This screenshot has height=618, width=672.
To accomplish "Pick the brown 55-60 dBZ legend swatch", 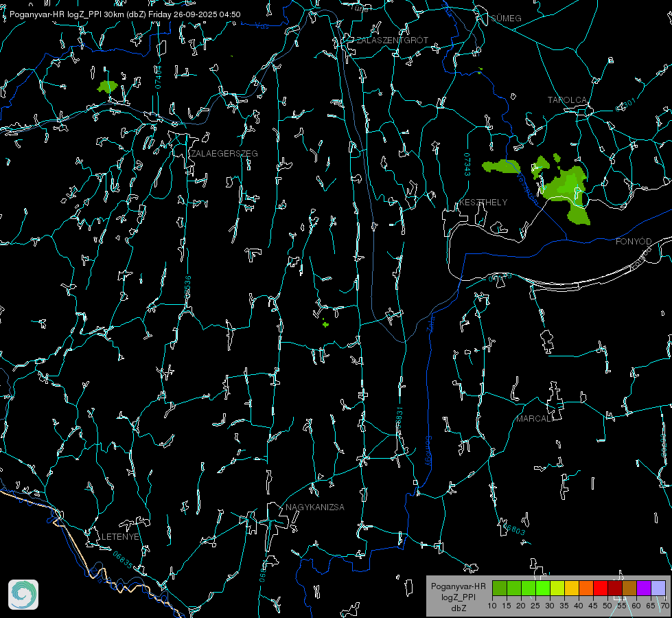I will tap(629, 588).
